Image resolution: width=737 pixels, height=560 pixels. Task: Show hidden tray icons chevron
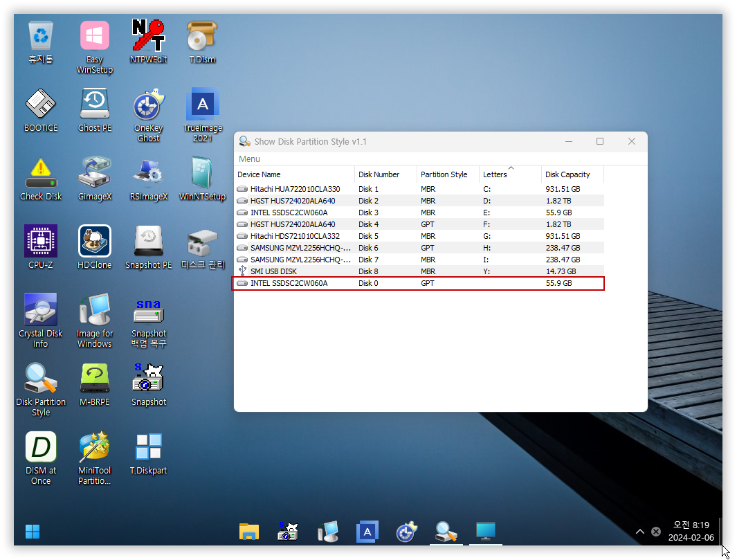pos(639,532)
